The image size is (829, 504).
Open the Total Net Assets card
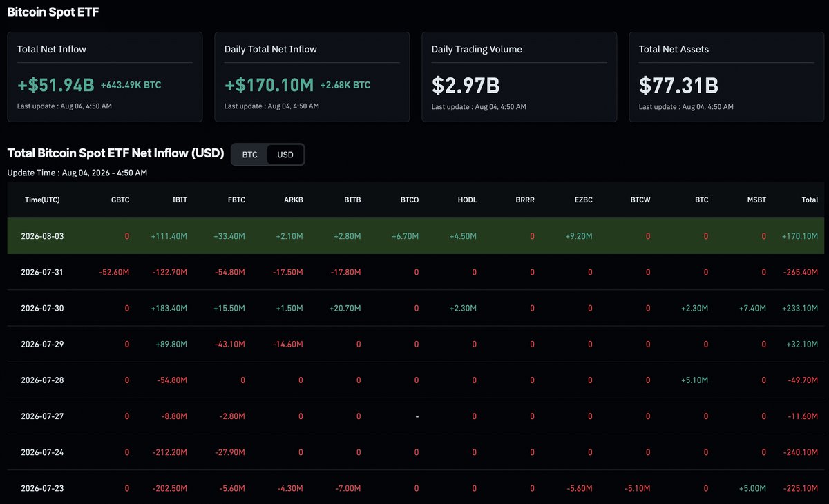(x=727, y=77)
